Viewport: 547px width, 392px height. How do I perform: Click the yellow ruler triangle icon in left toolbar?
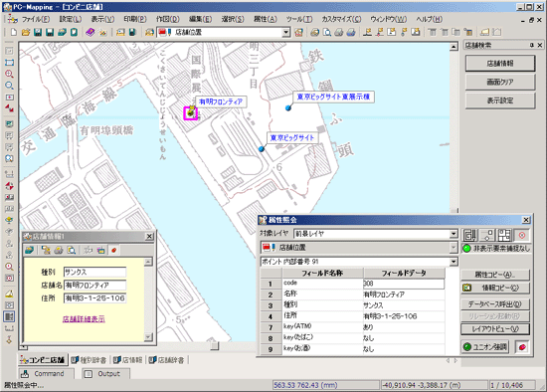[9, 294]
